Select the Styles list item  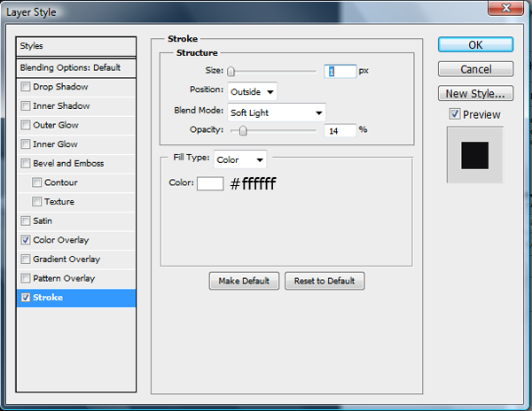pos(76,46)
